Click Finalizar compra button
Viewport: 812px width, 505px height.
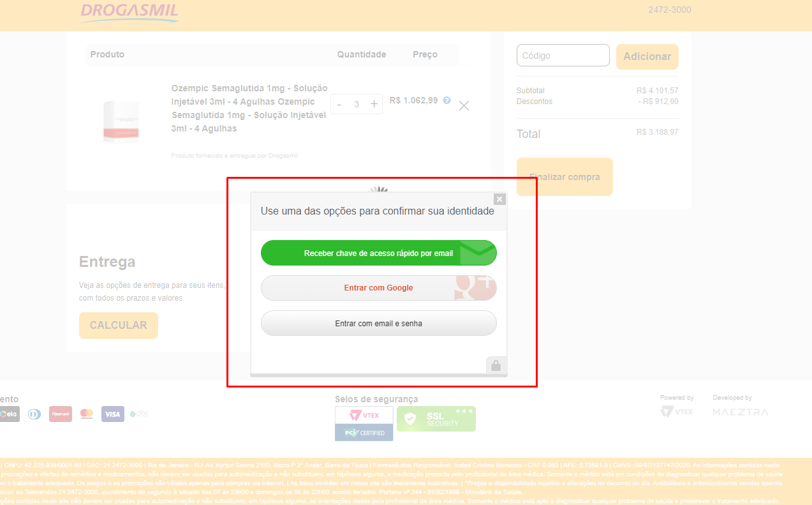tap(565, 177)
